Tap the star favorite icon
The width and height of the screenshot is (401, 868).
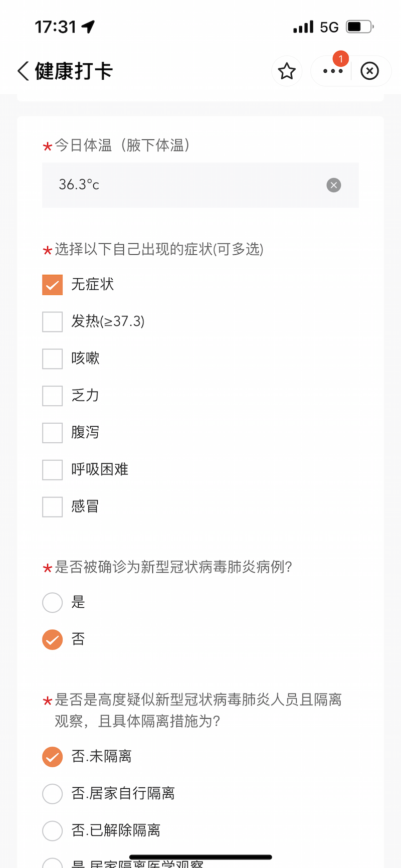[287, 71]
